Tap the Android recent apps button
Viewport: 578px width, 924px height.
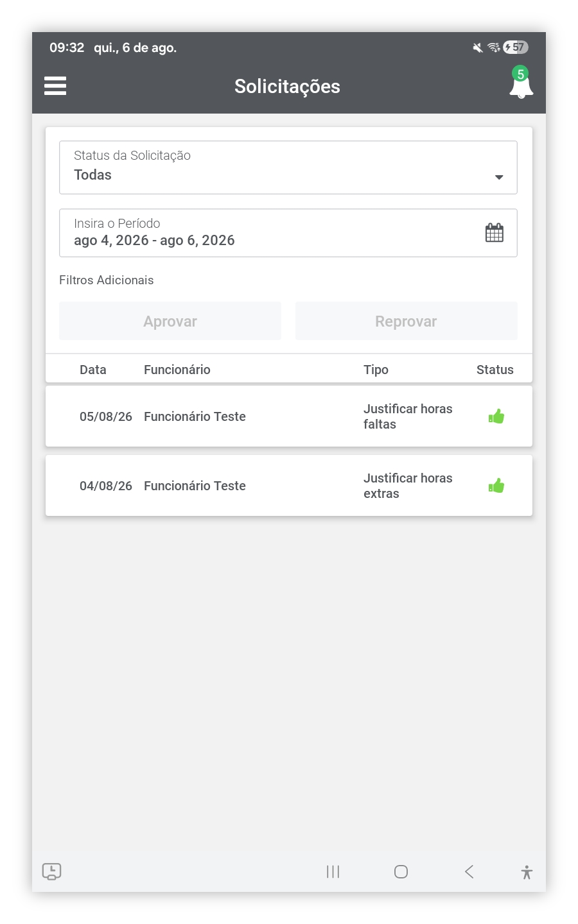click(333, 871)
